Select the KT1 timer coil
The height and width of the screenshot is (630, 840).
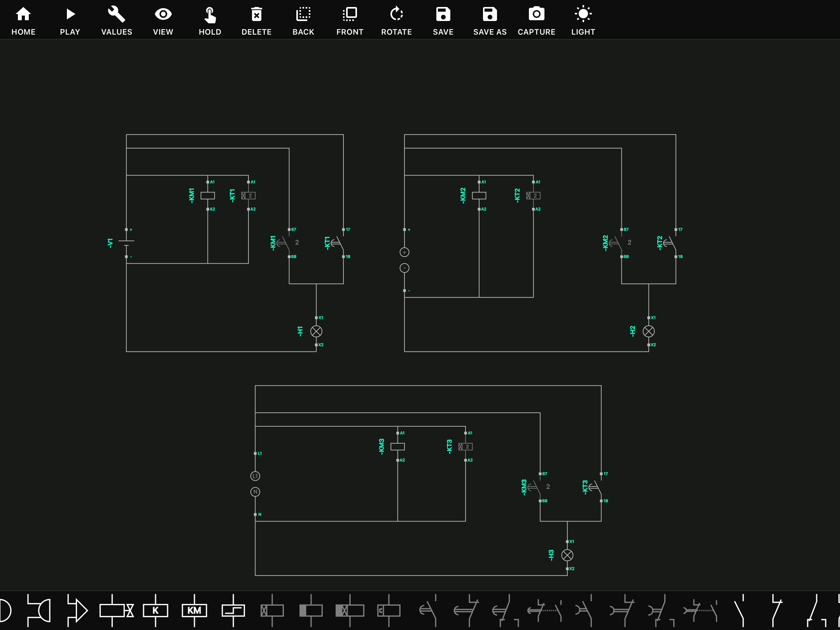[x=248, y=196]
